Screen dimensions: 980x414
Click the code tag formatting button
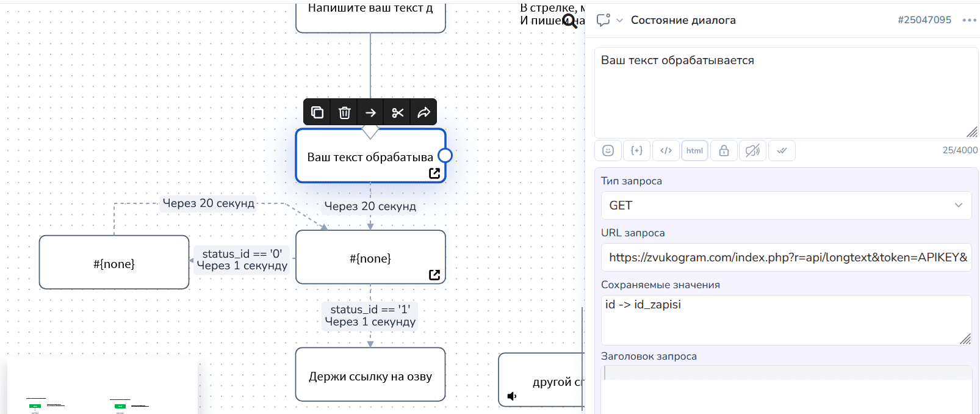(666, 151)
